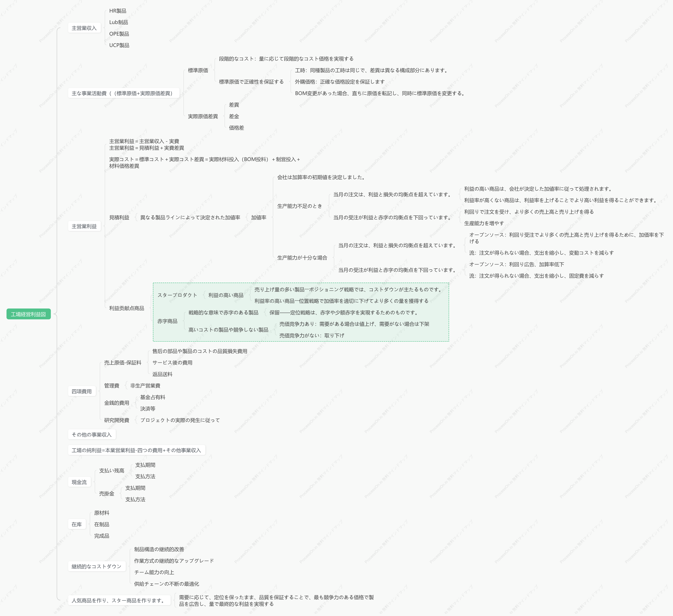Select the 支払い残高 node
673x616 pixels.
(x=112, y=471)
